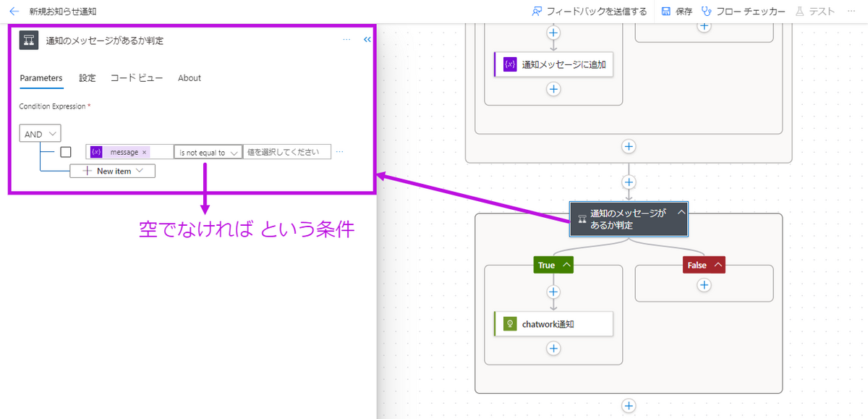Screen dimensions: 868x419
Task: Click the Condition Expression label
Action: click(55, 106)
